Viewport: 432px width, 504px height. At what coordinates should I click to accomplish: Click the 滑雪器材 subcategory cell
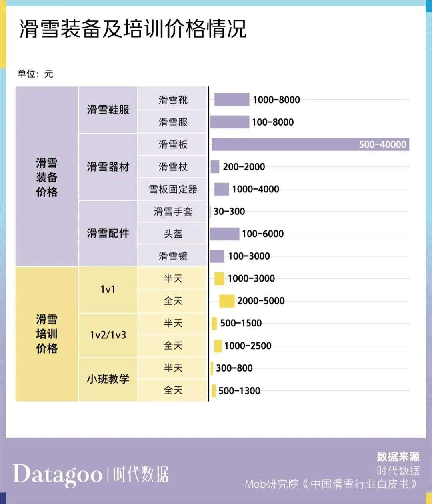[108, 167]
